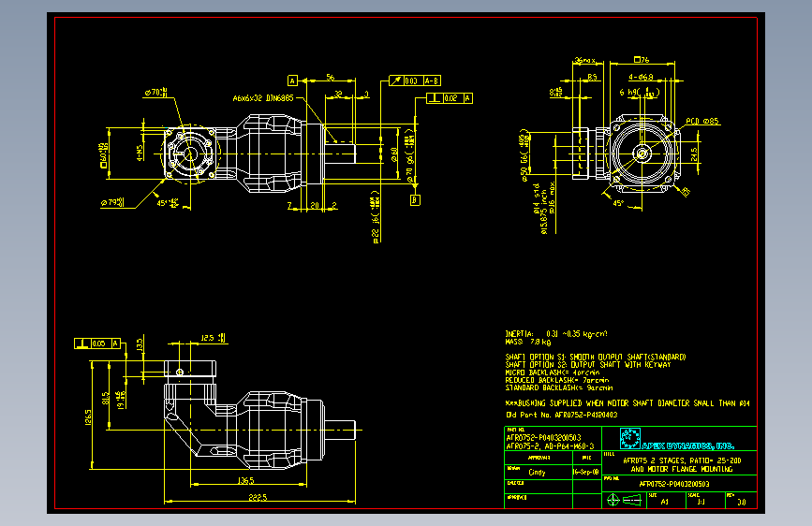Select the '4-⌀6.8' mounting hole callout
812x526 pixels.
[x=642, y=77]
